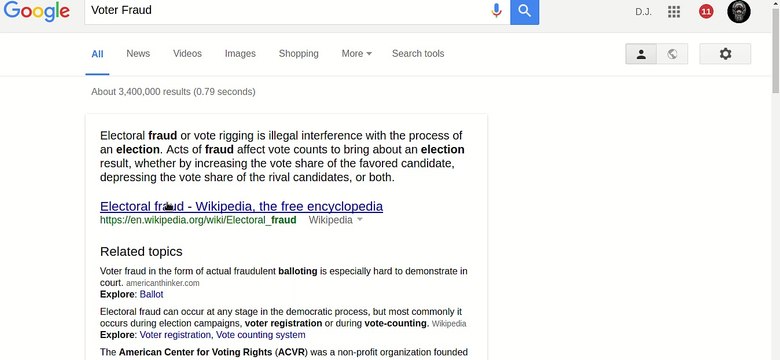The height and width of the screenshot is (360, 780).
Task: Click the page vertical scrollbar
Action: (776, 180)
